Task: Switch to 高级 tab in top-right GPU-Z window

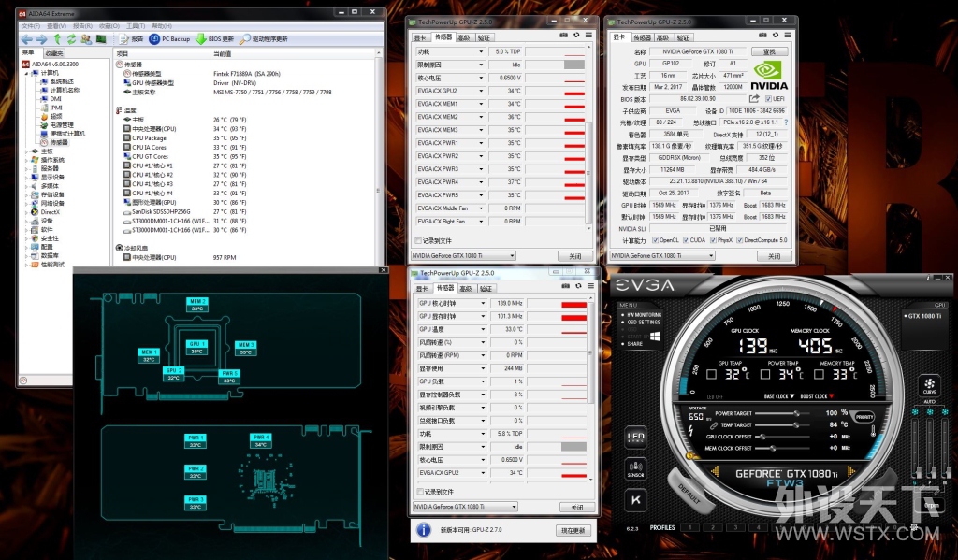Action: click(x=663, y=37)
